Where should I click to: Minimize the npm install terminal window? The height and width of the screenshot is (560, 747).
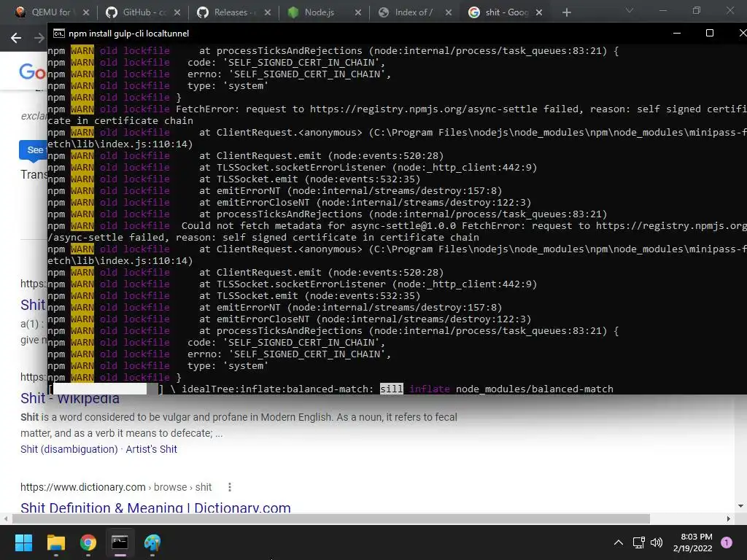point(676,33)
